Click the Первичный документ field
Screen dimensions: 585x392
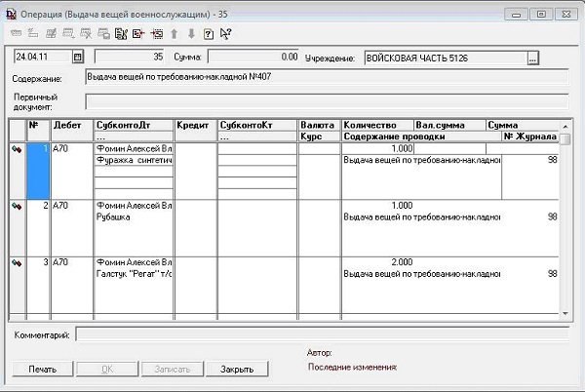click(x=327, y=100)
